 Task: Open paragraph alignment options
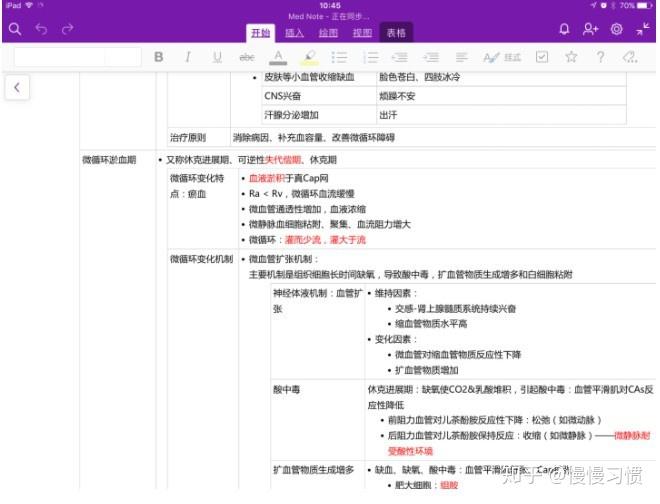(461, 57)
